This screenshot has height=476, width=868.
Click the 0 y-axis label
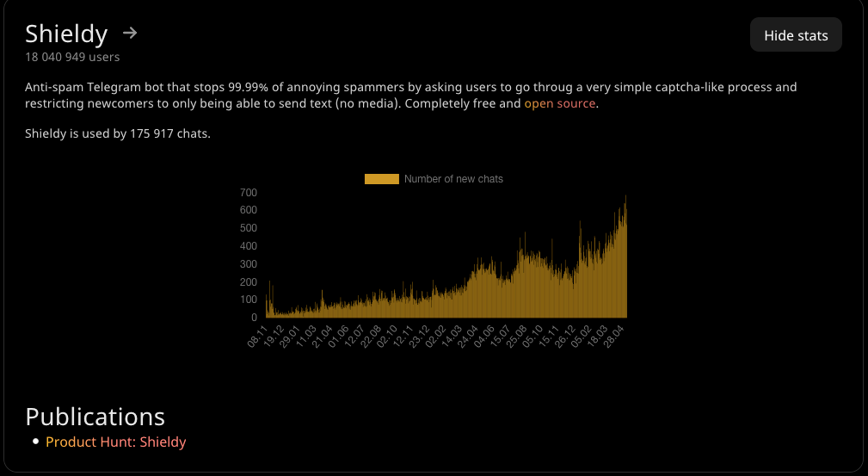click(254, 318)
